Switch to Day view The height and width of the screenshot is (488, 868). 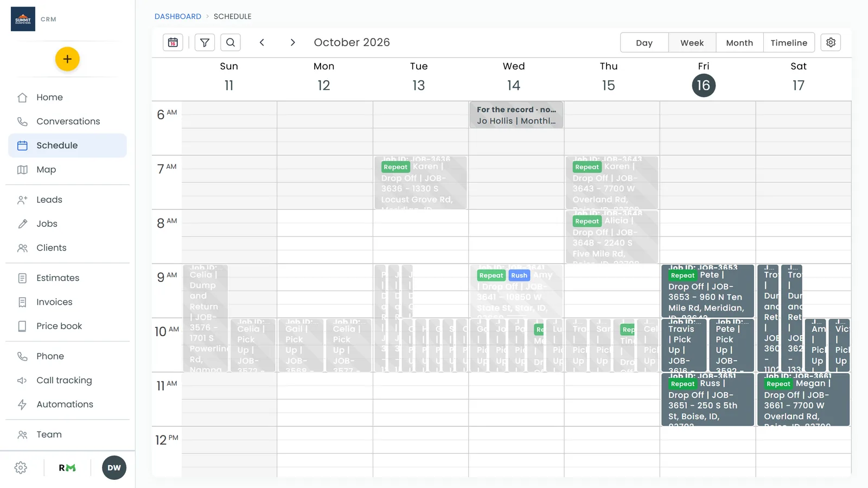(644, 43)
